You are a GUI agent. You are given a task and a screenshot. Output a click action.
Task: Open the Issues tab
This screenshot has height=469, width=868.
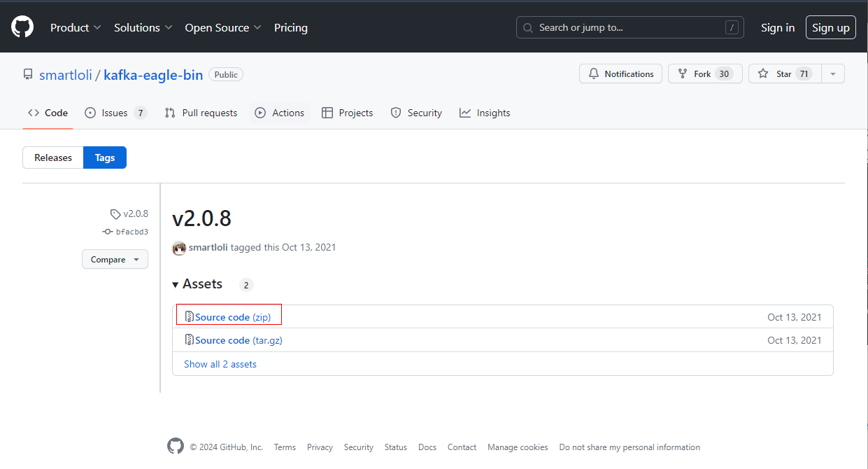click(115, 113)
